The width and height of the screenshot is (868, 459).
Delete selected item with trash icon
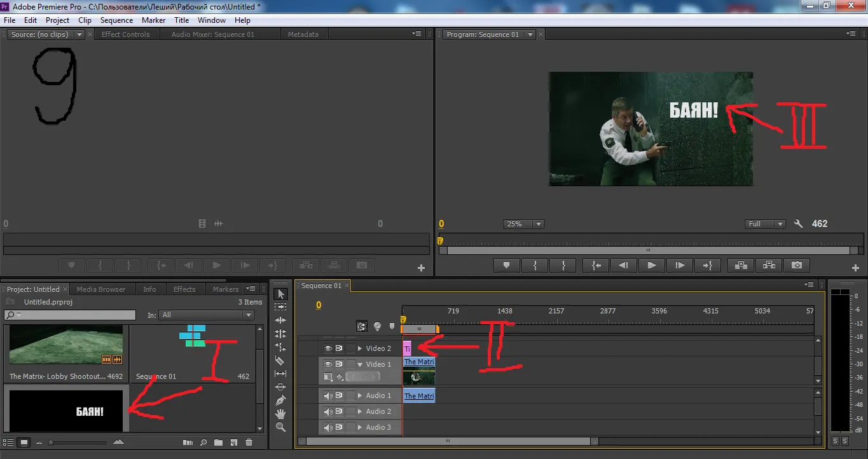pyautogui.click(x=249, y=442)
